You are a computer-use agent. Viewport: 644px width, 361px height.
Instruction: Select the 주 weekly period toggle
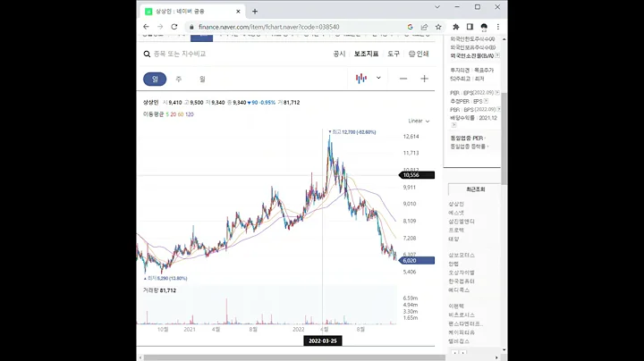click(x=179, y=79)
